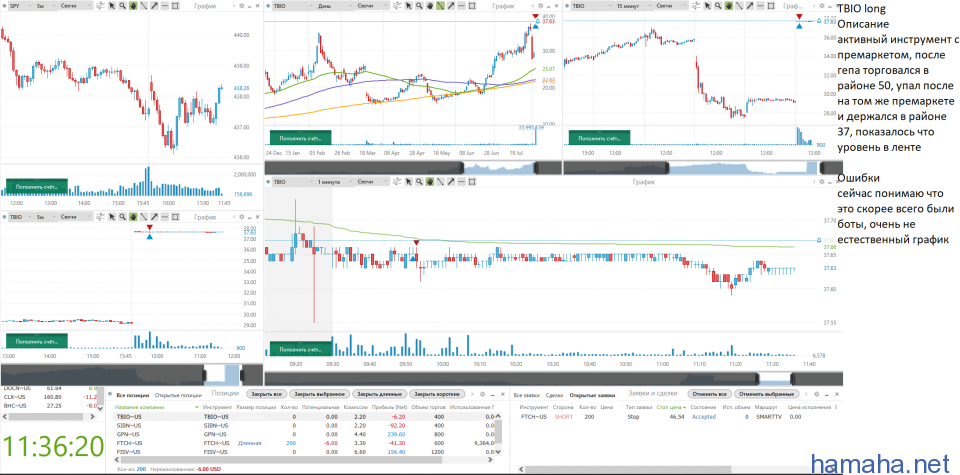The height and width of the screenshot is (475, 960).
Task: Open indicator settings in TBIO daily chart
Action: [x=397, y=6]
